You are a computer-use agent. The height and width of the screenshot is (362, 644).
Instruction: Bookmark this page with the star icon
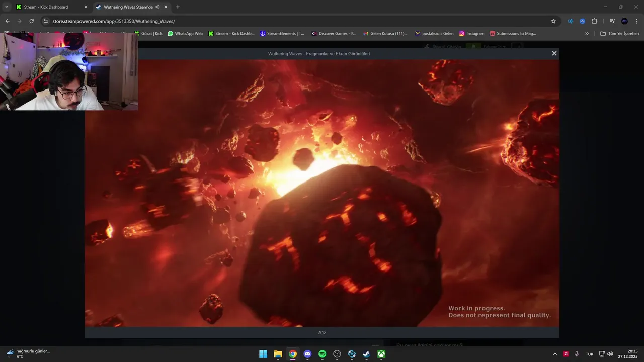[553, 21]
